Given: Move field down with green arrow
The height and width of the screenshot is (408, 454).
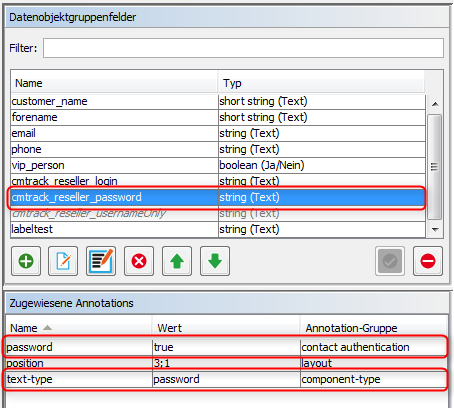Looking at the screenshot, I should pos(215,261).
